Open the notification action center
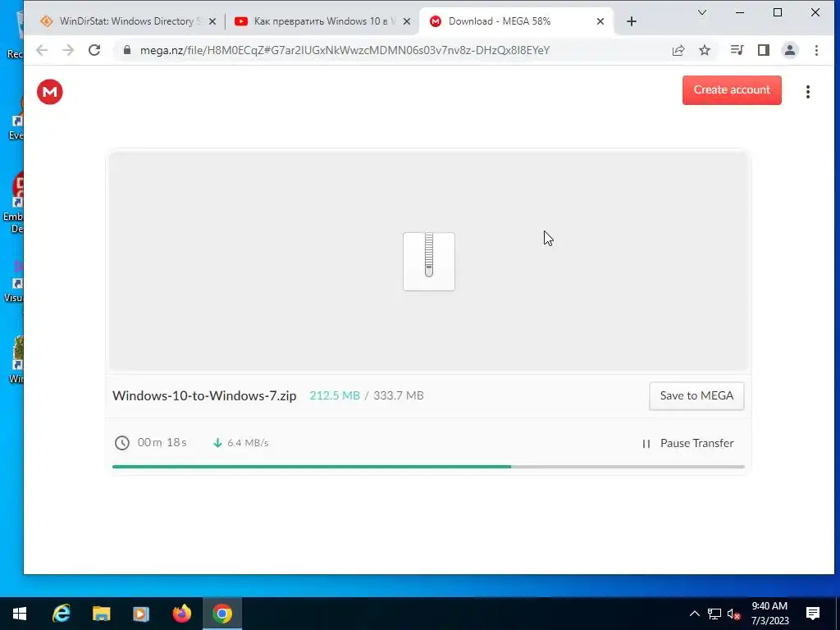Viewport: 840px width, 630px height. [813, 614]
